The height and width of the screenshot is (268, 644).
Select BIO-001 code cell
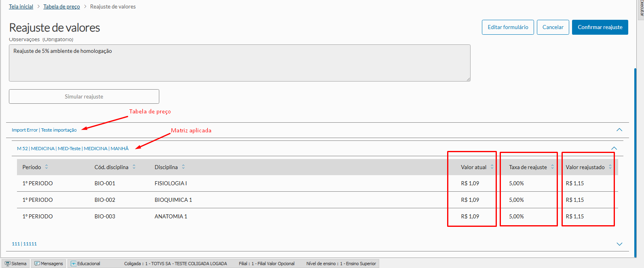coord(105,183)
